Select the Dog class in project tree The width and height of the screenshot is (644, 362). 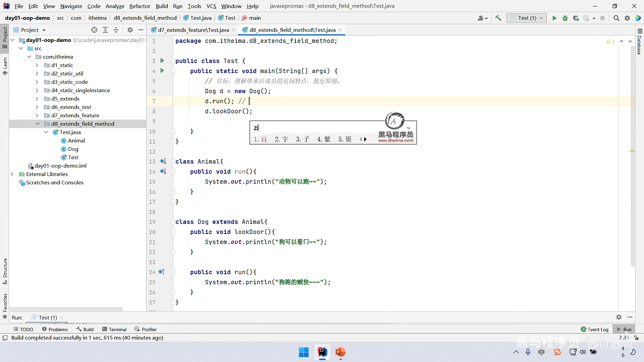[73, 149]
